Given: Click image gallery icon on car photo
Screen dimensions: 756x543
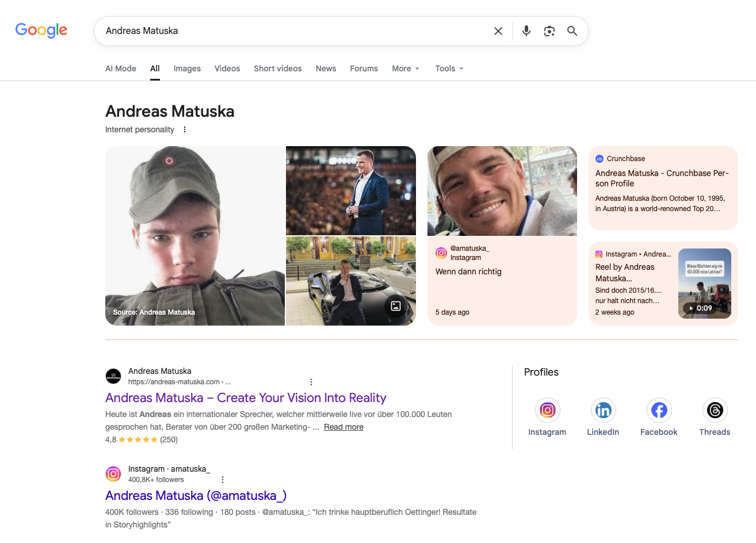Looking at the screenshot, I should click(x=396, y=306).
